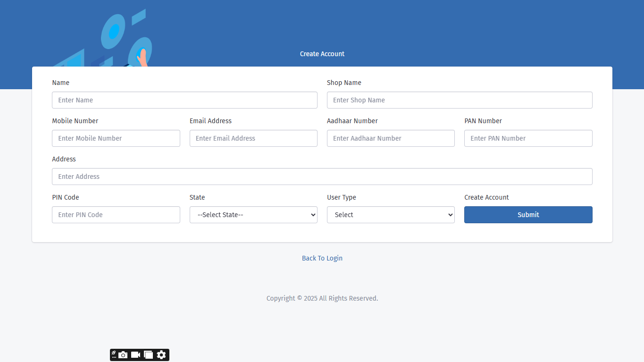Click the small link icon with dots in the capture toolbar

coord(114,354)
